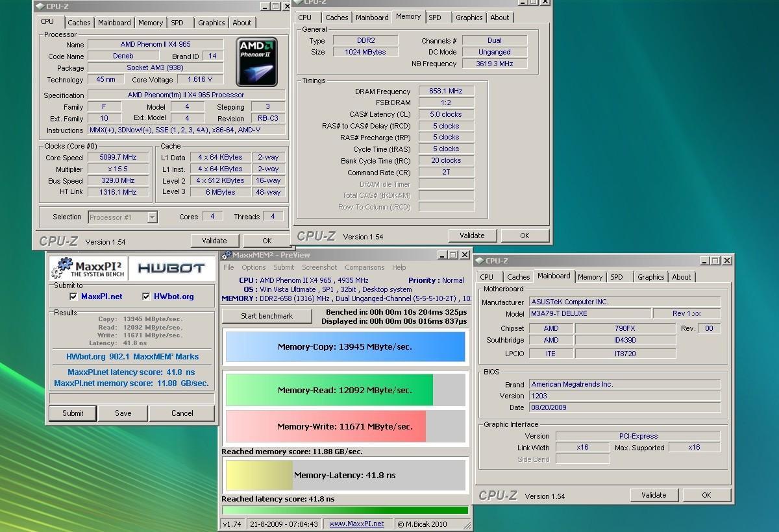Open the www.MaxxPI.net link
Screen dimensions: 779x532
356,524
